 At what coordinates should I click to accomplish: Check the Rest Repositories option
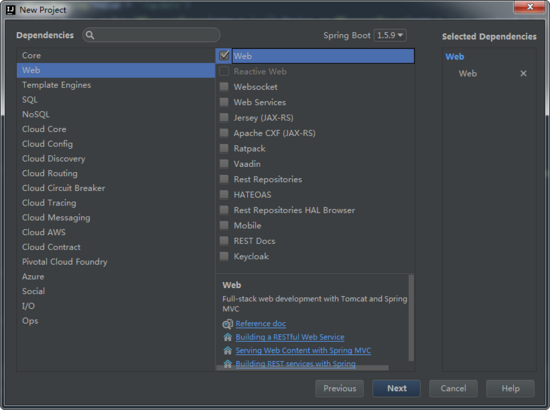224,179
